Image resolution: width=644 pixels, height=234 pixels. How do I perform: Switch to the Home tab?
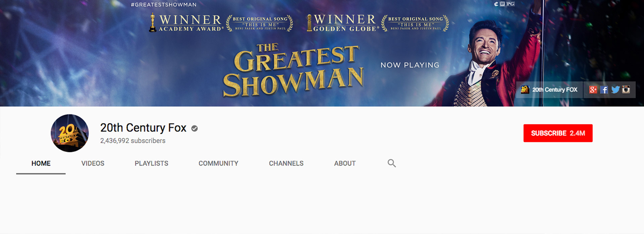click(x=41, y=163)
